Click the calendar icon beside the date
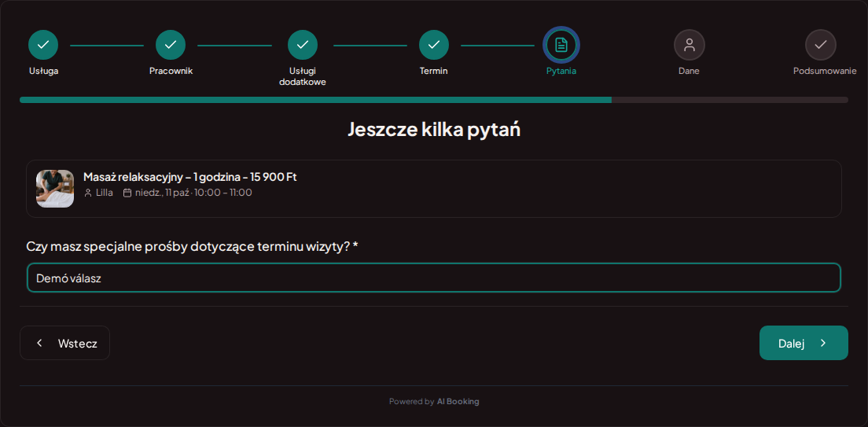The width and height of the screenshot is (868, 427). [127, 193]
